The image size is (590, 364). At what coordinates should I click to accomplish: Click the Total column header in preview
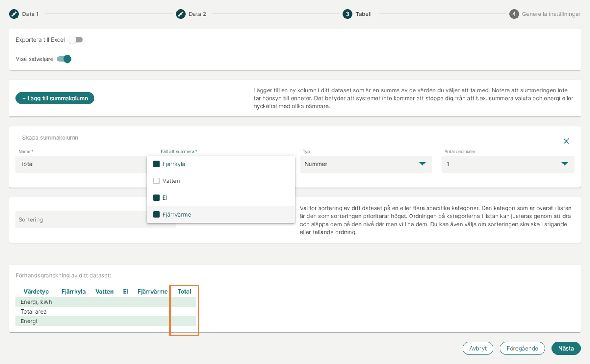(x=184, y=292)
